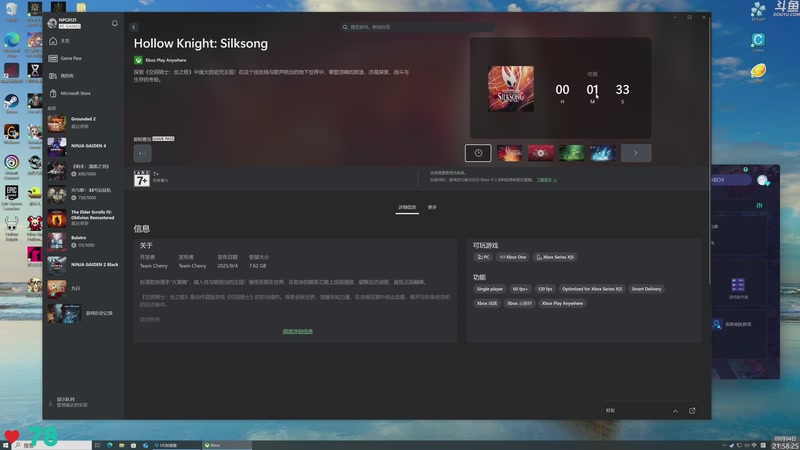Select the clock countdown thumbnail
This screenshot has width=800, height=450.
478,153
